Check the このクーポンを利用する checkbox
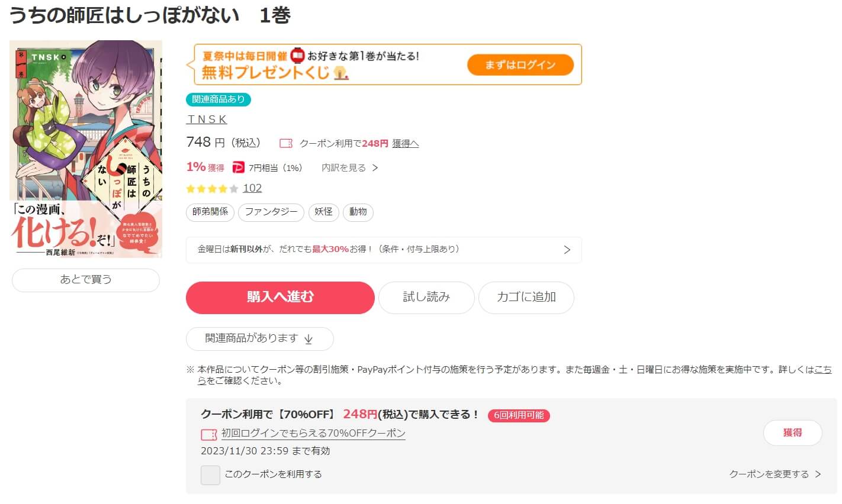 [210, 475]
